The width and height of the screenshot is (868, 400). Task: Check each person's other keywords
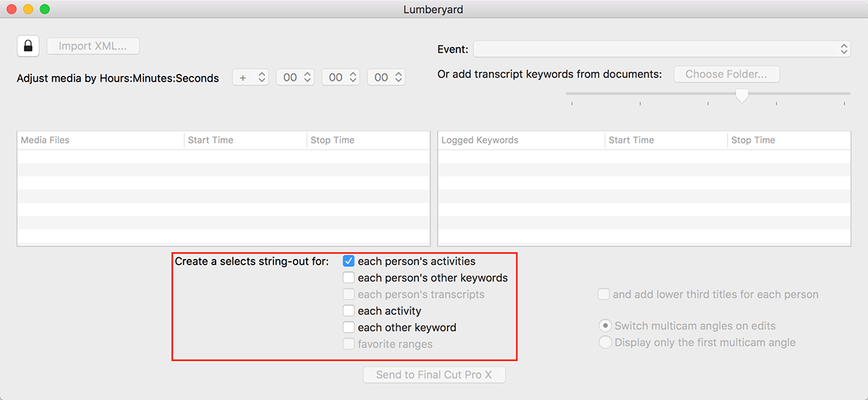pyautogui.click(x=349, y=278)
